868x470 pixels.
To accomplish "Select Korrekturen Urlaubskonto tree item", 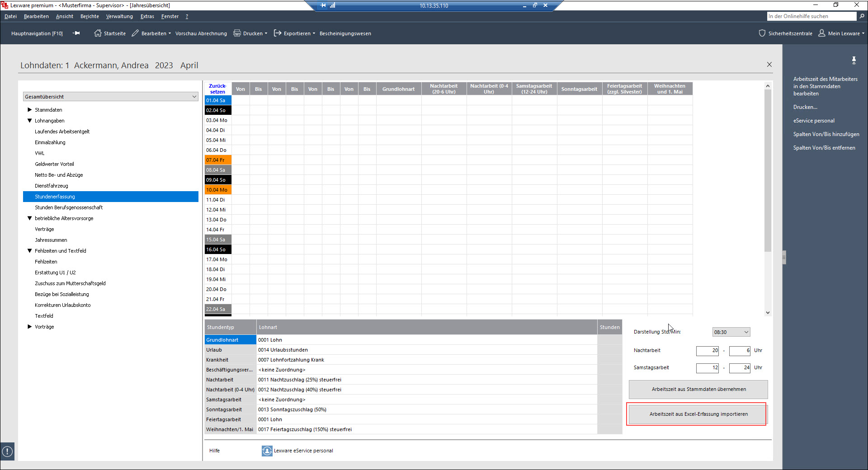I will pos(63,305).
